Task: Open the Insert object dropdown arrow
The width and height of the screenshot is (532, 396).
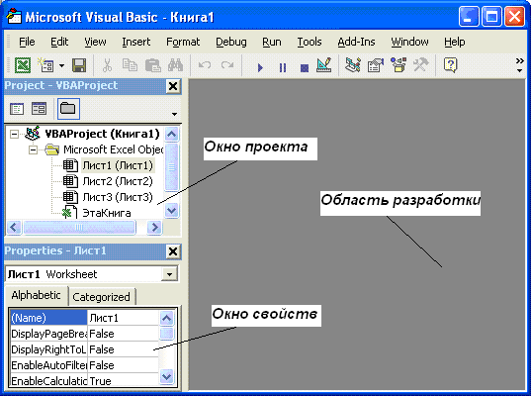Action: [61, 65]
